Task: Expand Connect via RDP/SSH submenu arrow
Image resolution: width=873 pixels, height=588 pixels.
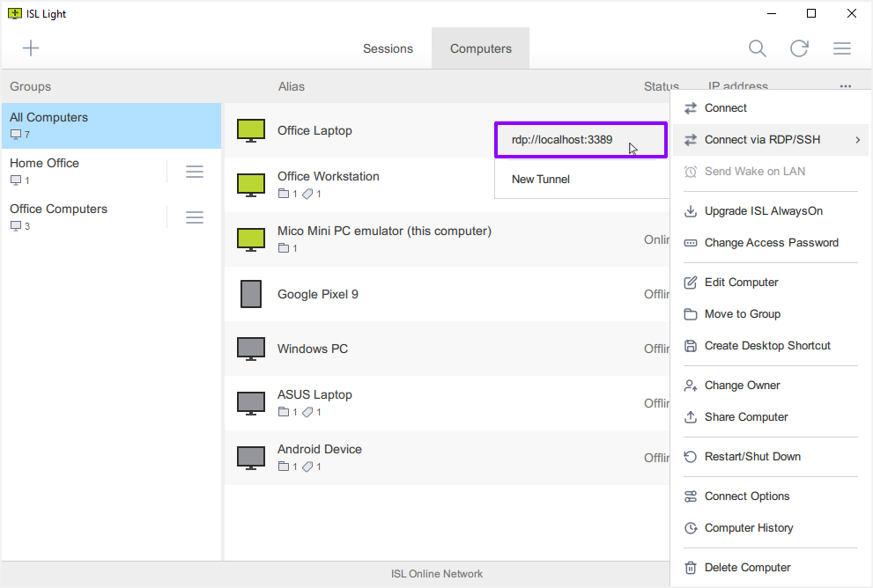Action: [857, 140]
